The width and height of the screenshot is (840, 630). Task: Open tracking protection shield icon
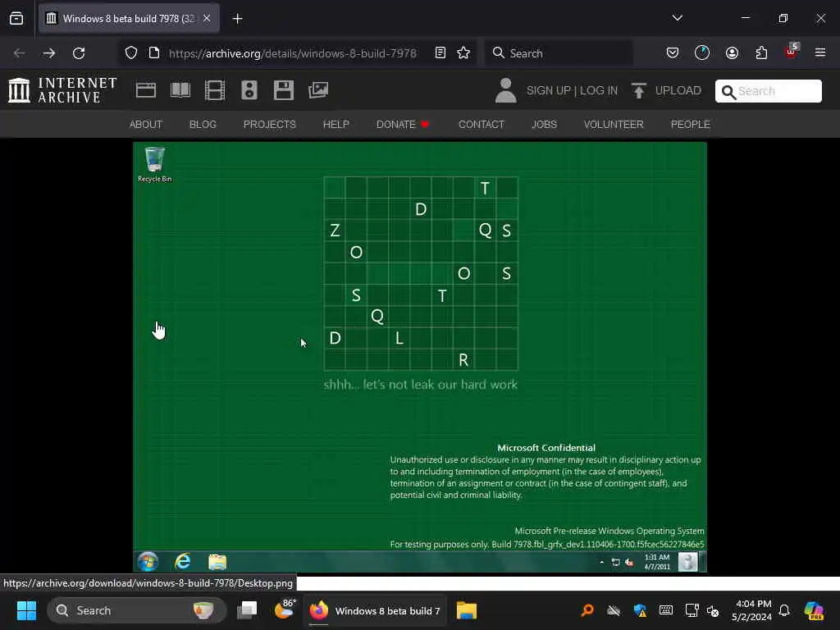[131, 53]
